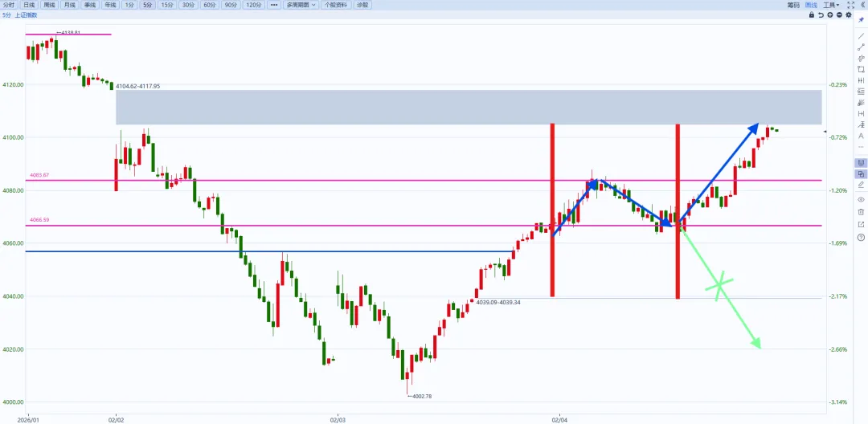Select the parallel vertical lines tool

[861, 80]
